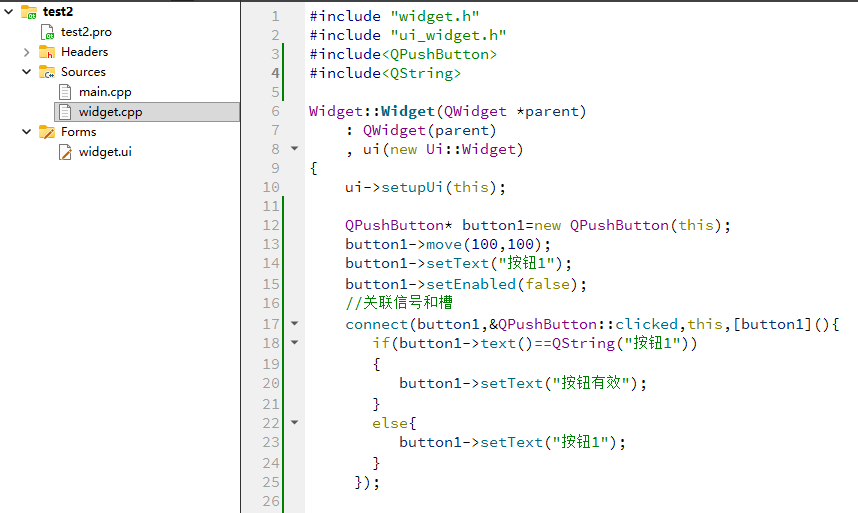Click QPushButton::clicked on line 17
858x513 pixels.
coord(588,324)
